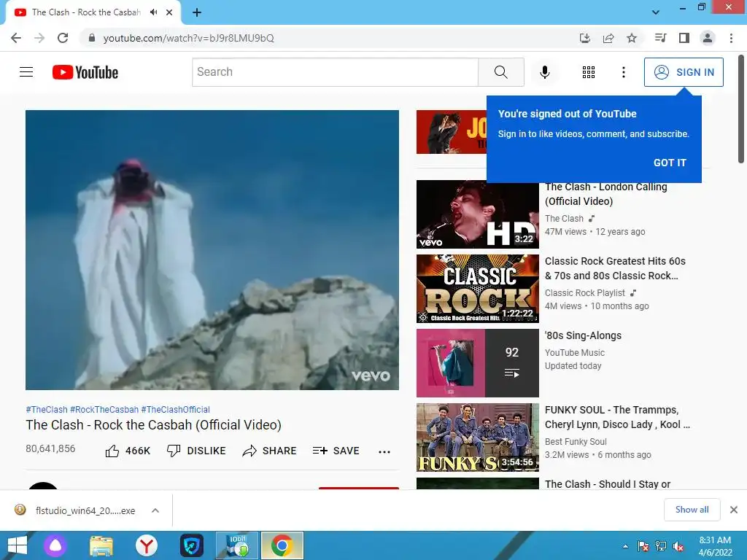The image size is (747, 560).
Task: Share this page icon in address bar
Action: click(x=608, y=38)
